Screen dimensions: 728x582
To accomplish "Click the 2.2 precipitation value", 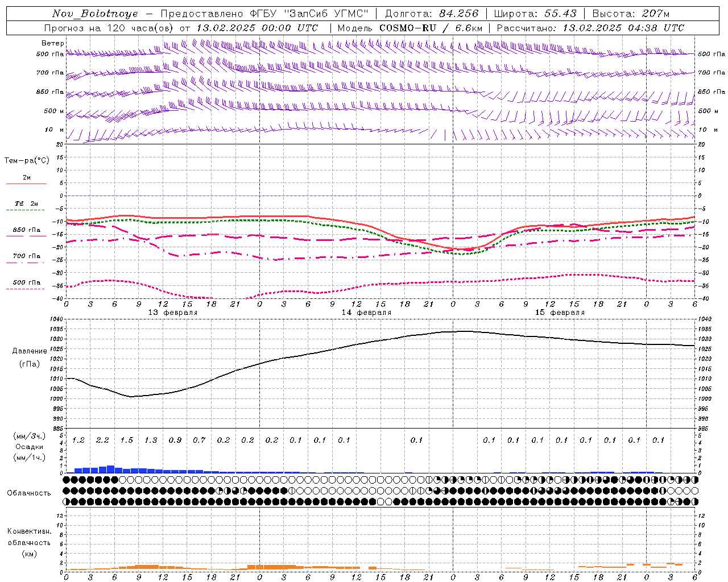I will click(x=102, y=440).
